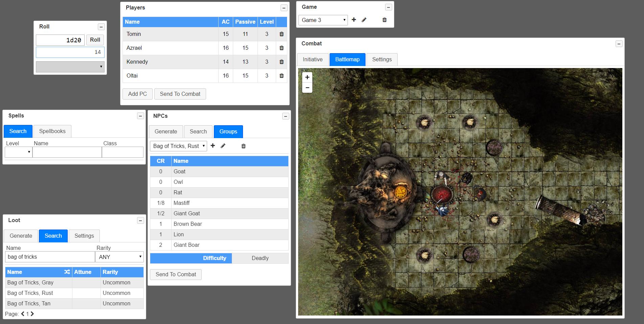Open the spell Level dropdown

[18, 152]
